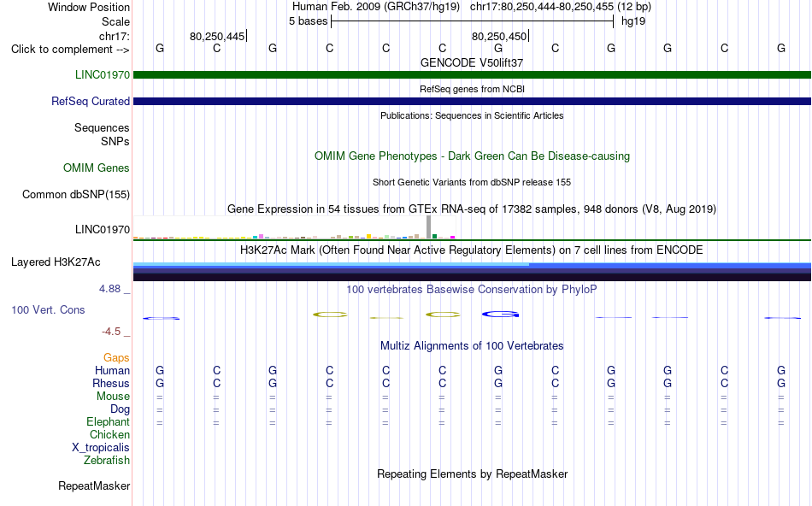
Task: Click the 'hg19' label beside the scale bar
Action: tap(633, 21)
